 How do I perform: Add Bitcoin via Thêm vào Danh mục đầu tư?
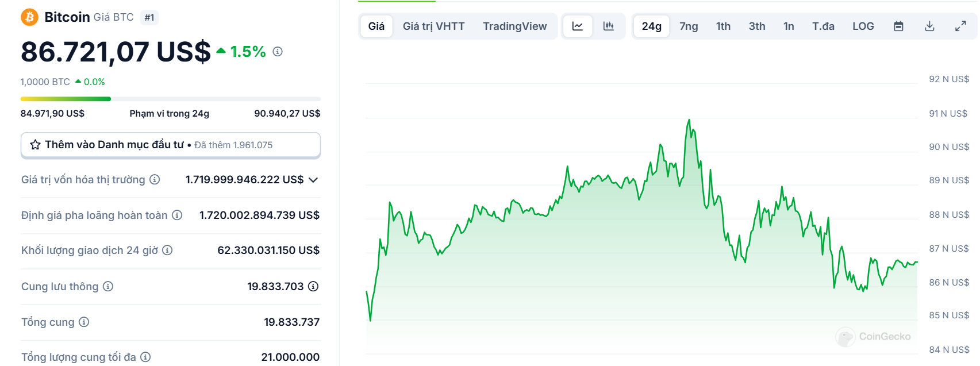point(171,145)
